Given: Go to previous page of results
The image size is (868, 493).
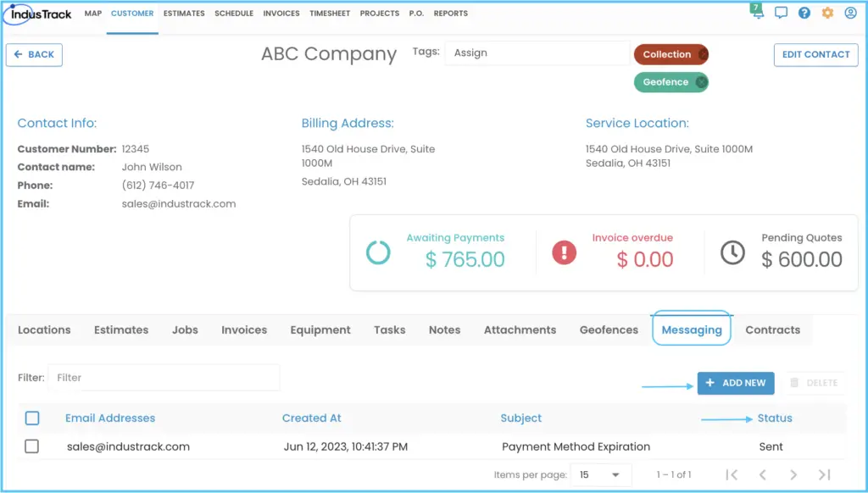Looking at the screenshot, I should [762, 474].
